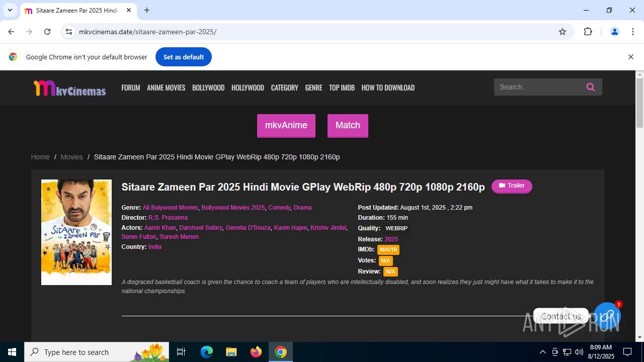This screenshot has height=362, width=644.
Task: Click the N/A/10 IMDb rating badge
Action: (x=388, y=249)
